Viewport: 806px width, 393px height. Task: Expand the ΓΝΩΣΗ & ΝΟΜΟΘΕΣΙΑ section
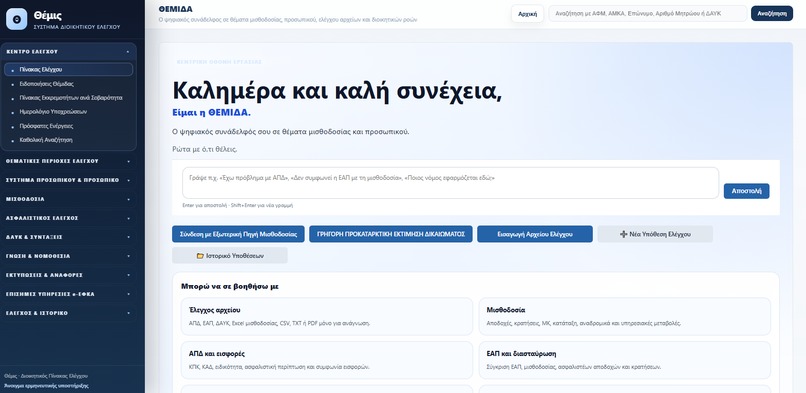click(69, 256)
